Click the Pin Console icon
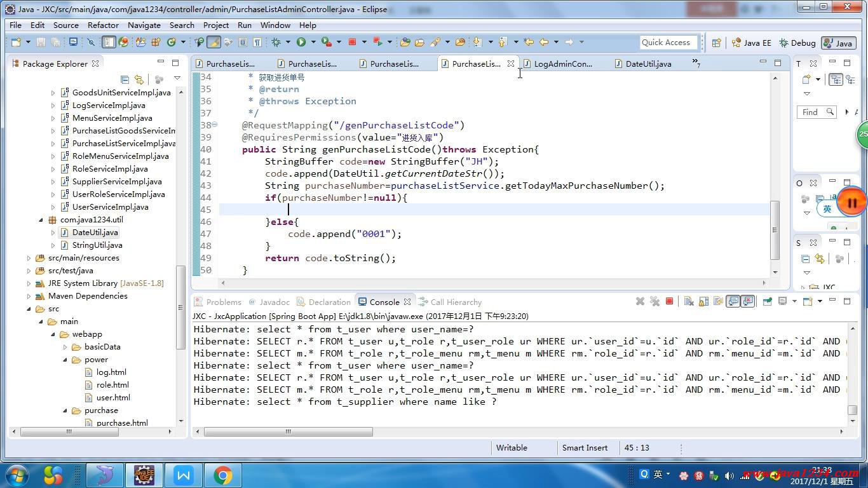The height and width of the screenshot is (488, 868). [x=767, y=301]
